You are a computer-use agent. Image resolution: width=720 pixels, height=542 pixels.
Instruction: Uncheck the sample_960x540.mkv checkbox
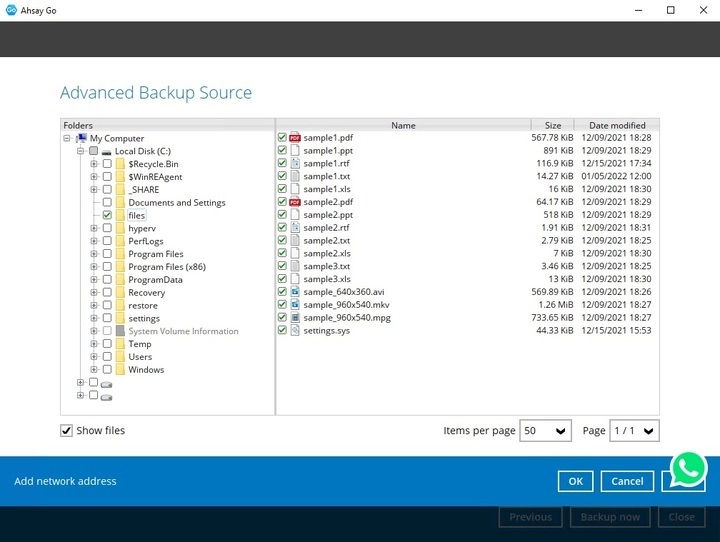[282, 305]
